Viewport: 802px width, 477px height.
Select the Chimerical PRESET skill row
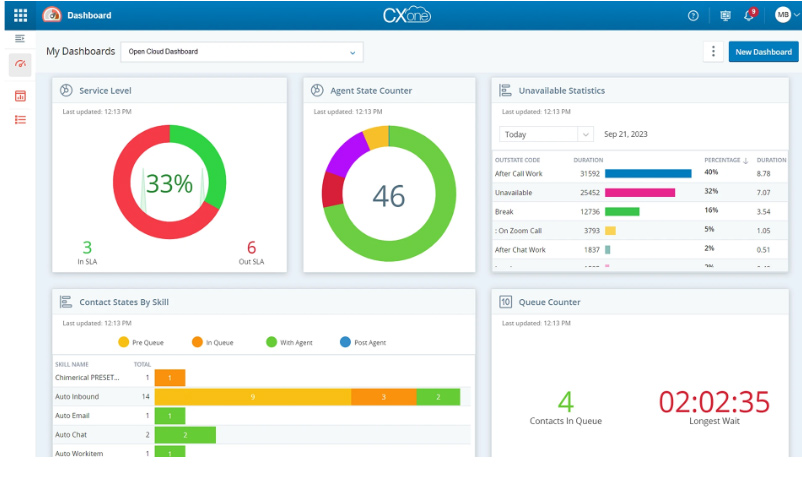(x=261, y=378)
